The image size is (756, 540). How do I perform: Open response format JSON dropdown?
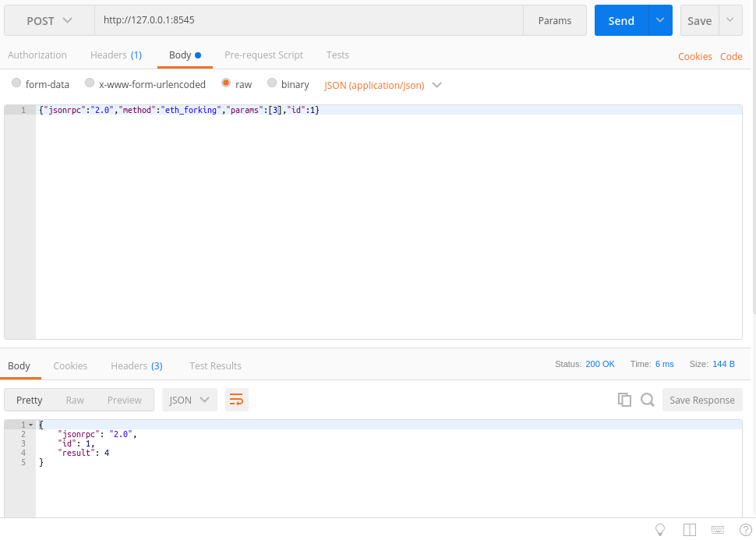coord(189,400)
